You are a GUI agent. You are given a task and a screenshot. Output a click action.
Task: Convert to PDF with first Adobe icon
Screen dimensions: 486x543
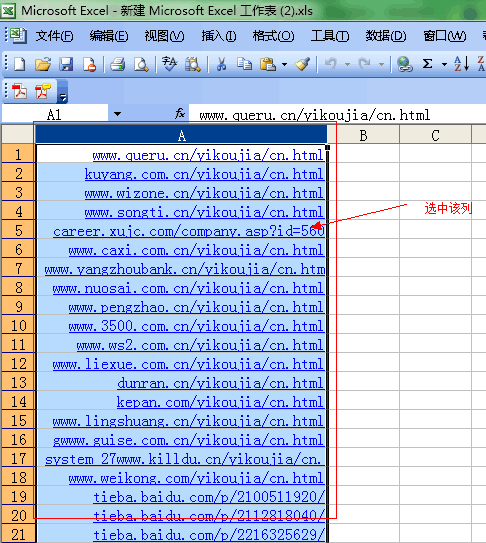[x=19, y=91]
